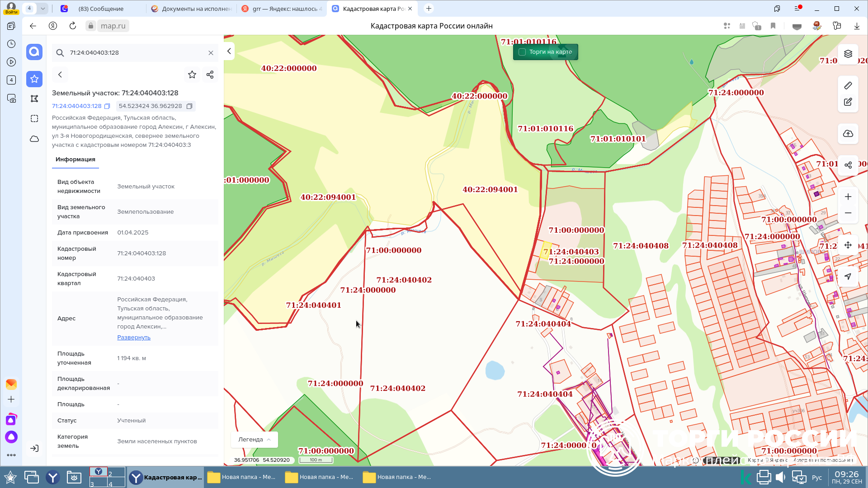Enable the Торги на карте checkbox
The height and width of the screenshot is (488, 868).
(522, 52)
